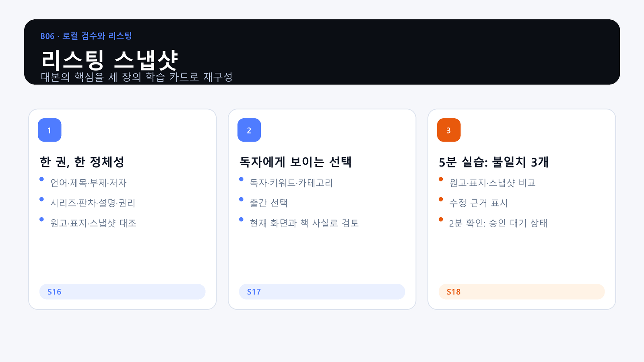
Task: Click the blue number 1 badge
Action: coord(50,130)
